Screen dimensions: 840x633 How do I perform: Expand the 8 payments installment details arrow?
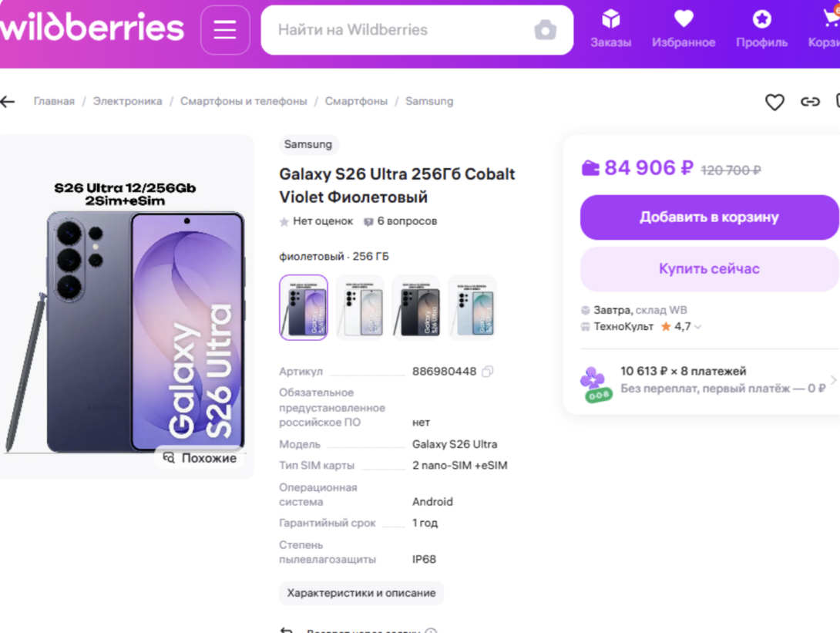point(832,380)
